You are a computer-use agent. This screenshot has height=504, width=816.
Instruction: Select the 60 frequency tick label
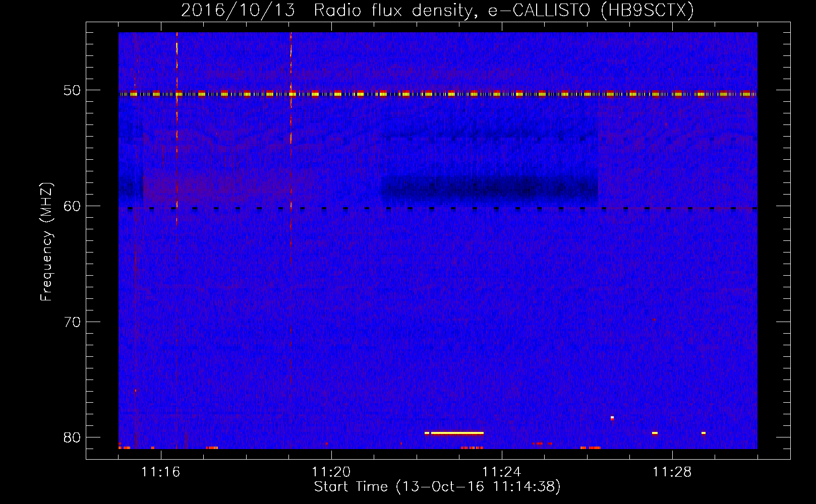[x=72, y=206]
